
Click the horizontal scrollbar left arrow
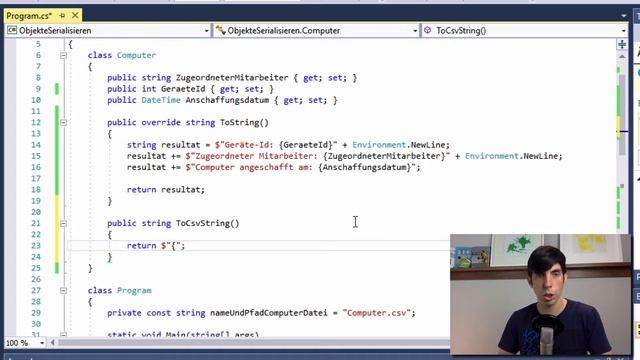[x=52, y=343]
